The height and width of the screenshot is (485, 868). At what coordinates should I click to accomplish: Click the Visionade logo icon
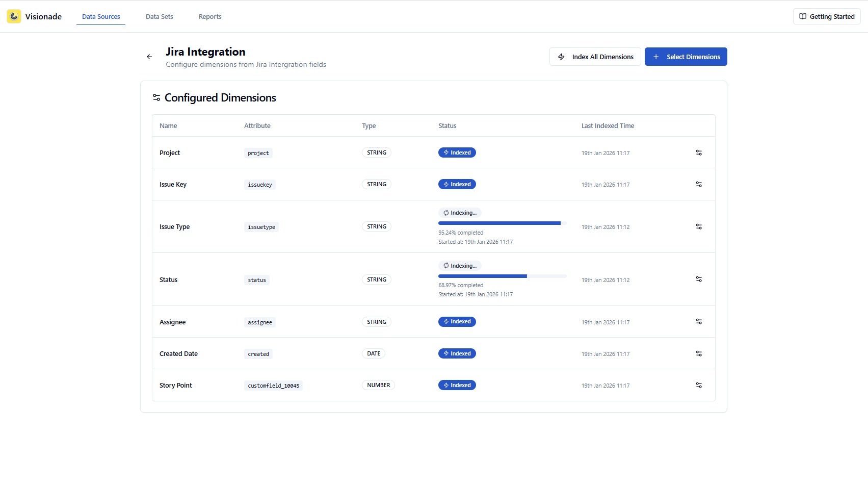click(x=13, y=16)
